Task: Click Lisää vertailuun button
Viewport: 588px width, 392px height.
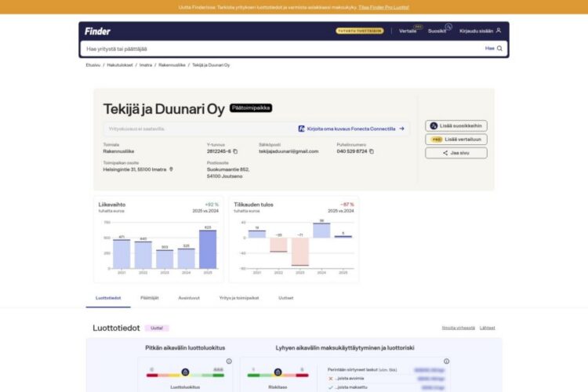Action: [456, 139]
